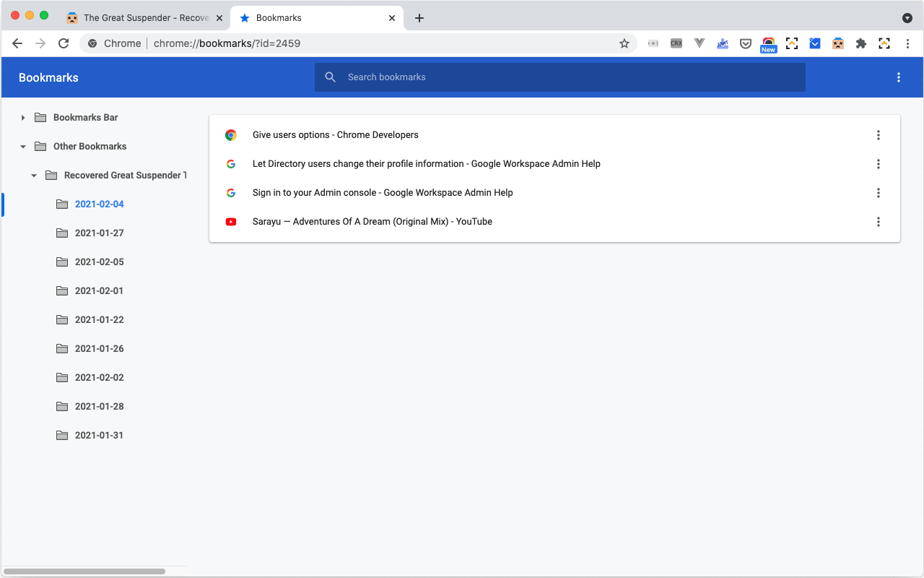This screenshot has height=578, width=924.
Task: Open the Pocket extension icon
Action: pos(746,43)
